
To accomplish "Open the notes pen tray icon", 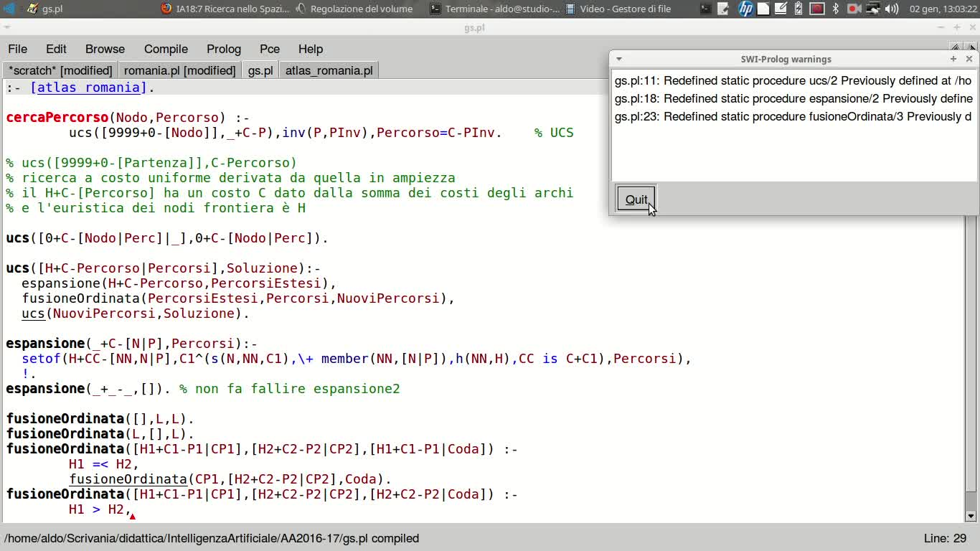I will pyautogui.click(x=781, y=9).
